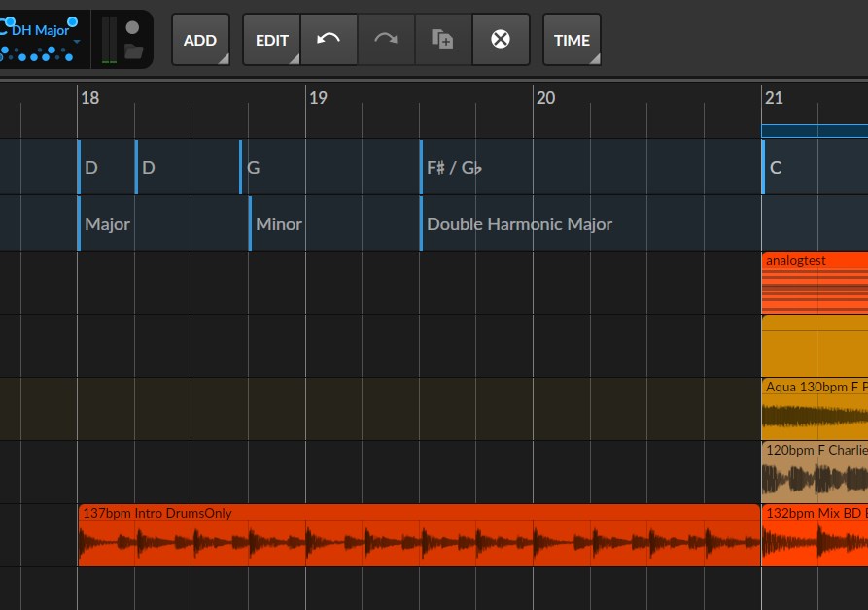Screen dimensions: 868x610
Task: Select the 137bpm Intro DrumsOnly clip
Action: click(418, 537)
